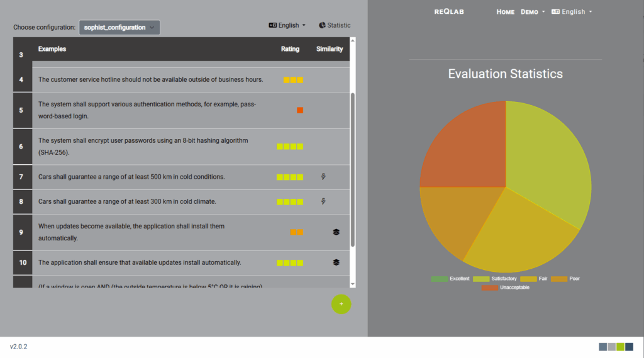This screenshot has width=644, height=358.
Task: Open the Home menu item
Action: pyautogui.click(x=505, y=12)
